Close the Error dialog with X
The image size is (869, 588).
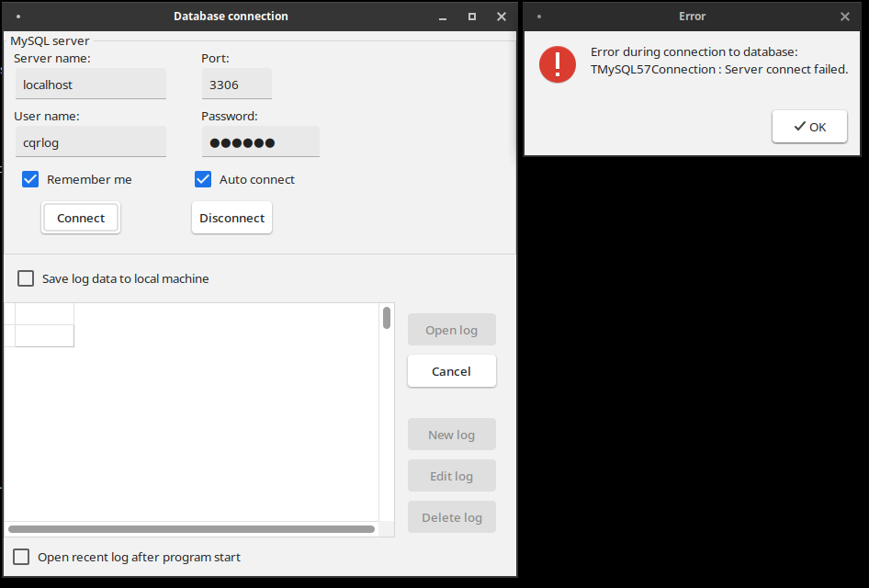tap(845, 17)
